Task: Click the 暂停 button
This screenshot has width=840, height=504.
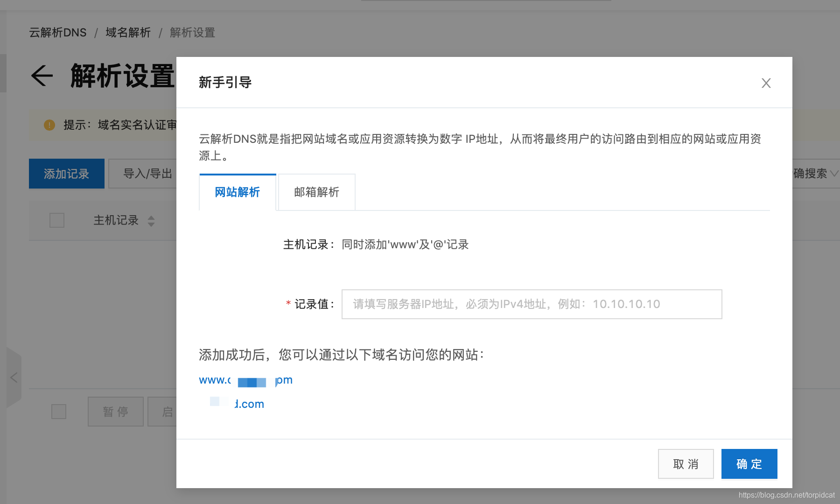Action: coord(116,412)
